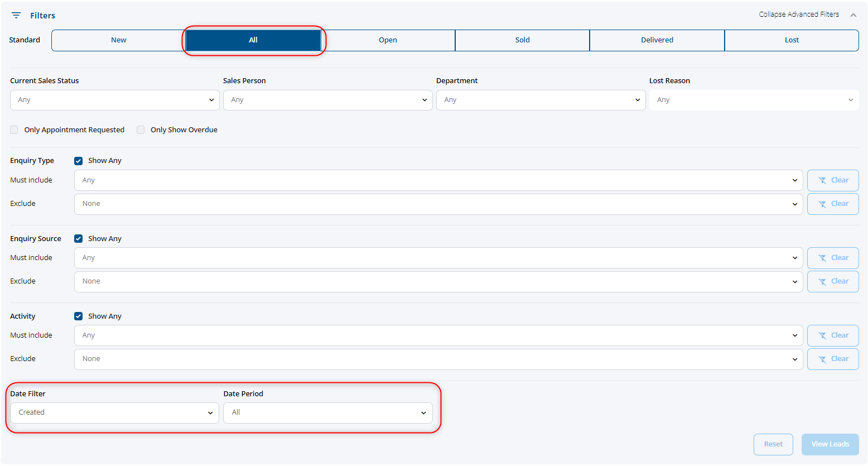Click the View Leads button
The image size is (868, 466).
click(x=830, y=444)
